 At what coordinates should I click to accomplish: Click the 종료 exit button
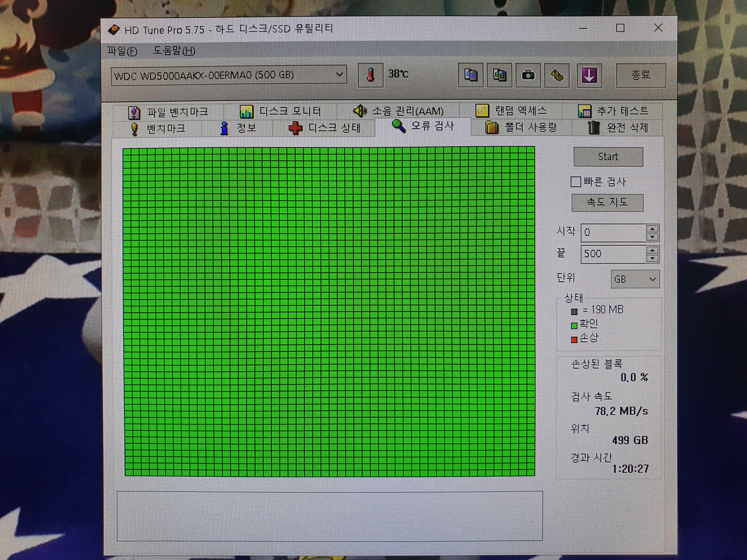point(641,75)
